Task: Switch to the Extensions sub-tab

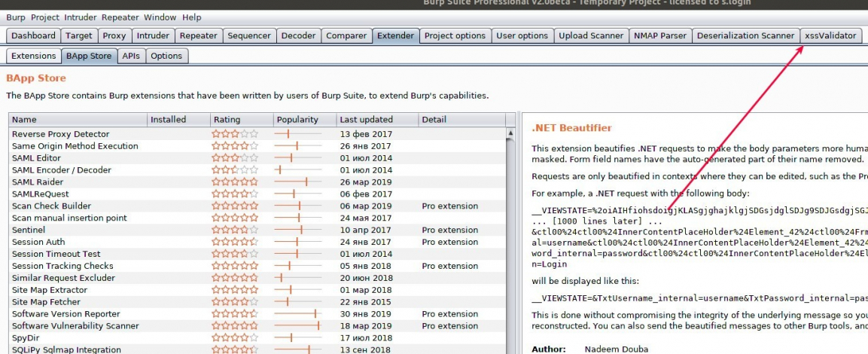Action: point(34,56)
